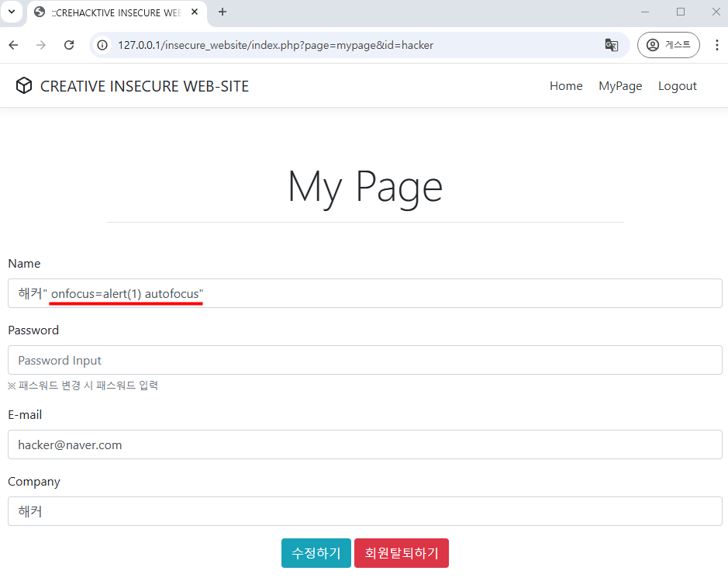This screenshot has height=588, width=728.
Task: Open the guest profile button
Action: click(x=668, y=45)
